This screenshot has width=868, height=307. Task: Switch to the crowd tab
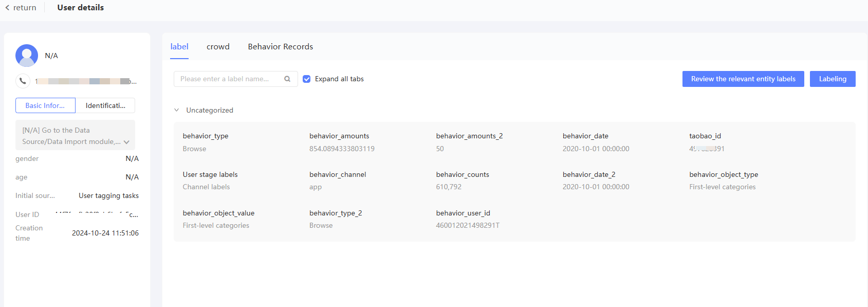pos(218,47)
